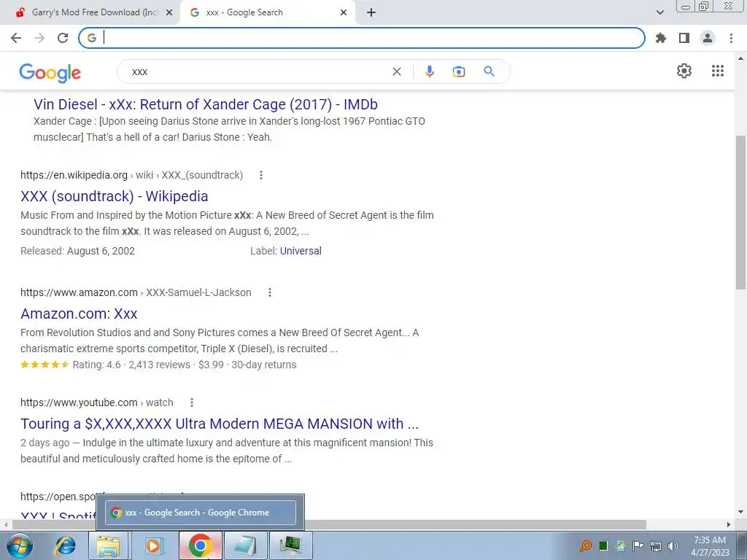Click the volume speaker tray icon
This screenshot has height=560, width=747.
click(673, 546)
